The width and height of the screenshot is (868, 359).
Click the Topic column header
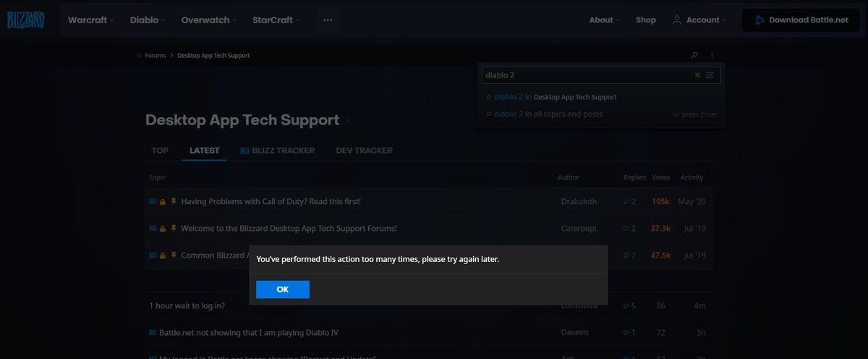pos(157,177)
